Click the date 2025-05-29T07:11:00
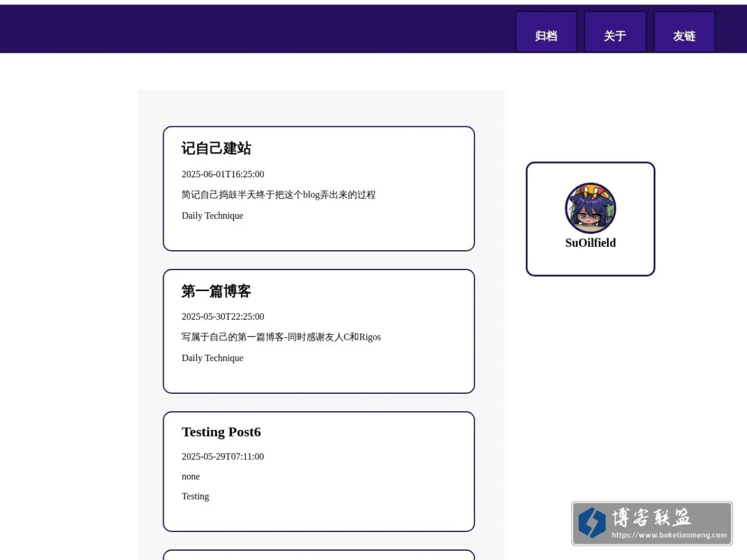The image size is (747, 560). click(223, 457)
